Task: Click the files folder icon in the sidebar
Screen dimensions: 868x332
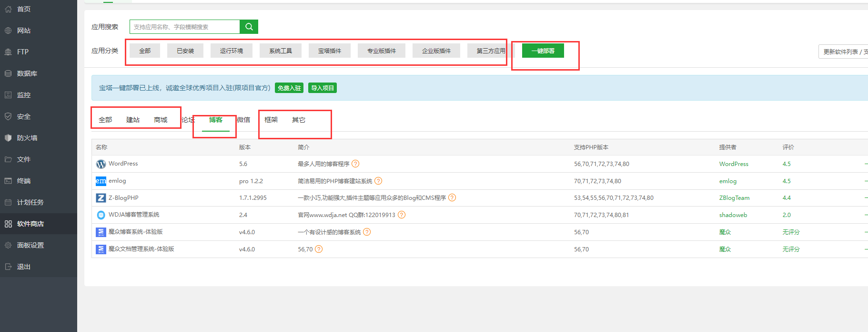Action: click(8, 159)
